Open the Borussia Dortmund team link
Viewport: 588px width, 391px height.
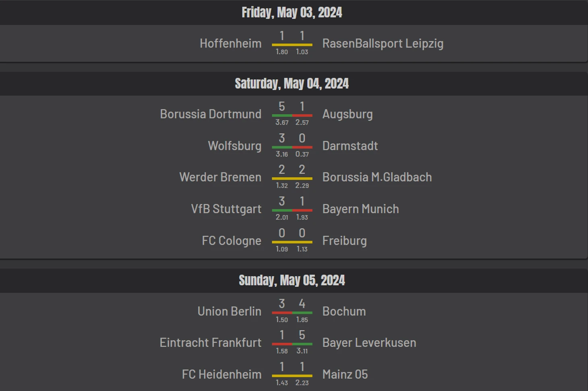tap(211, 114)
